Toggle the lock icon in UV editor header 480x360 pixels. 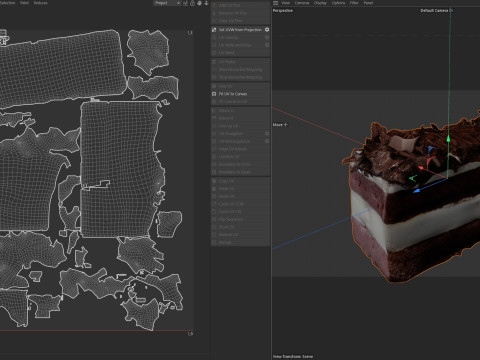[x=192, y=3]
